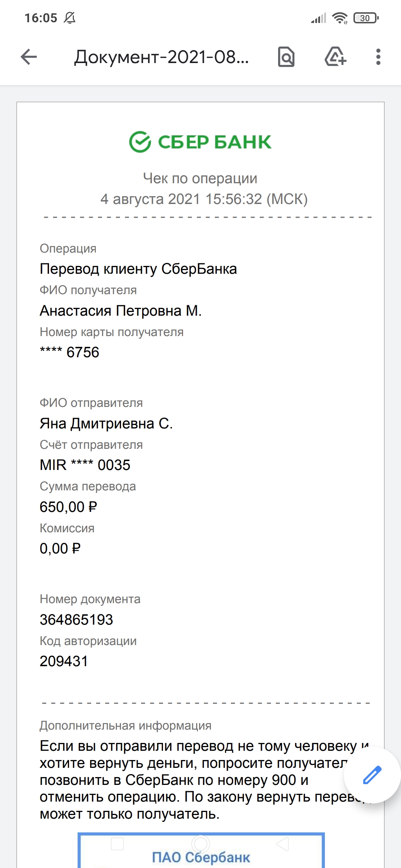401x868 pixels.
Task: Open the three-dot more options menu
Action: point(378,57)
